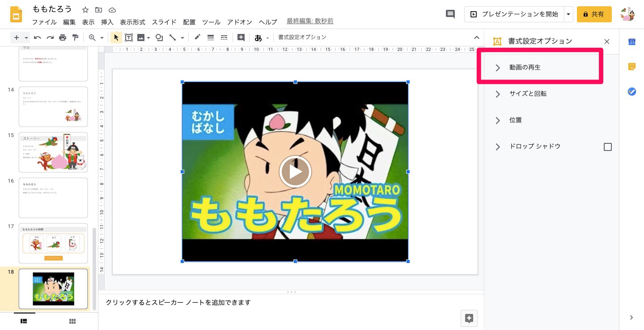Click the 共有 share button
This screenshot has width=644, height=330.
click(594, 14)
